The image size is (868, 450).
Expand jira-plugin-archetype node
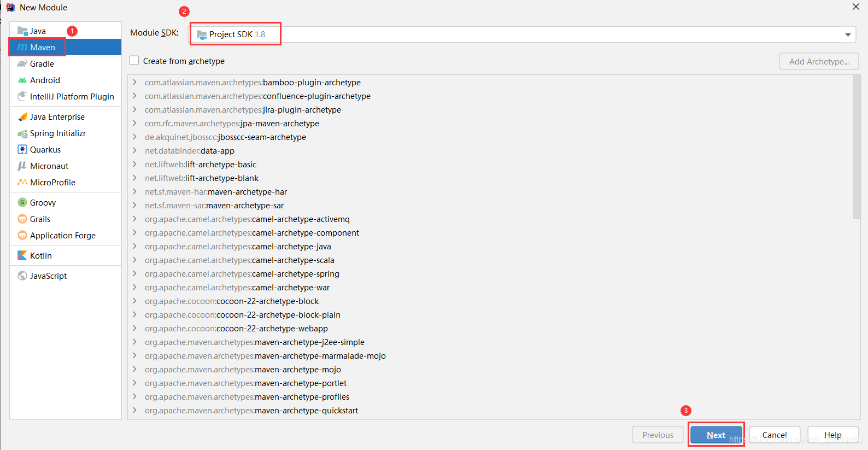pyautogui.click(x=134, y=110)
